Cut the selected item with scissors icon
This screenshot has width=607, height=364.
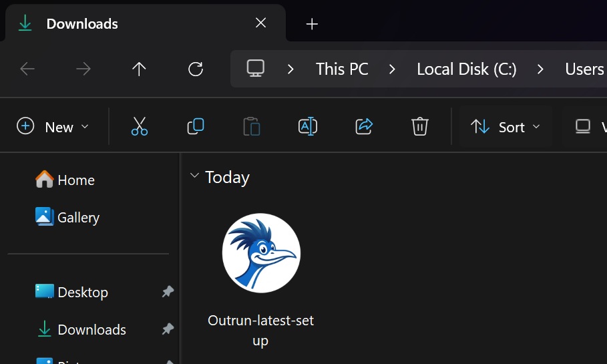tap(140, 126)
